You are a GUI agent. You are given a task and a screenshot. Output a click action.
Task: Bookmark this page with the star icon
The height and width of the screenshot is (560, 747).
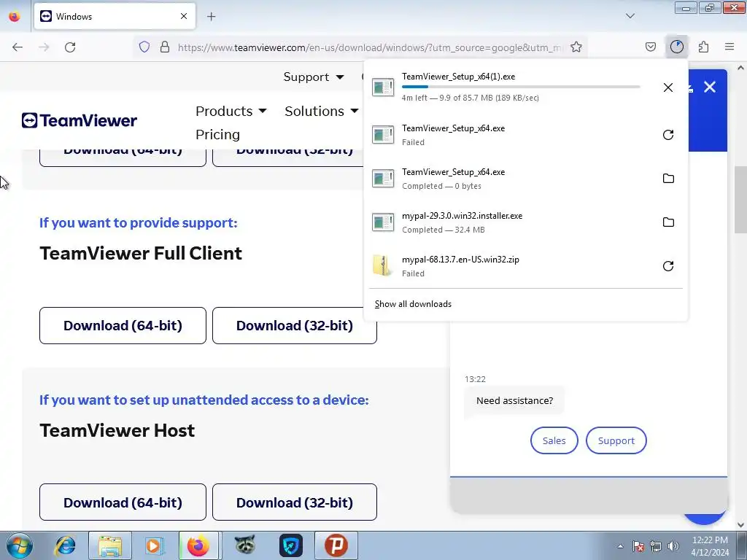click(576, 47)
